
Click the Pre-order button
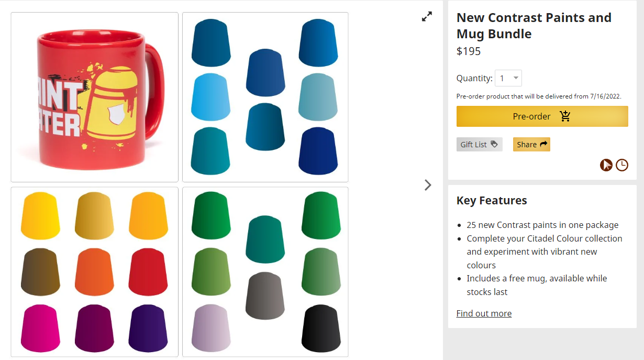click(542, 116)
